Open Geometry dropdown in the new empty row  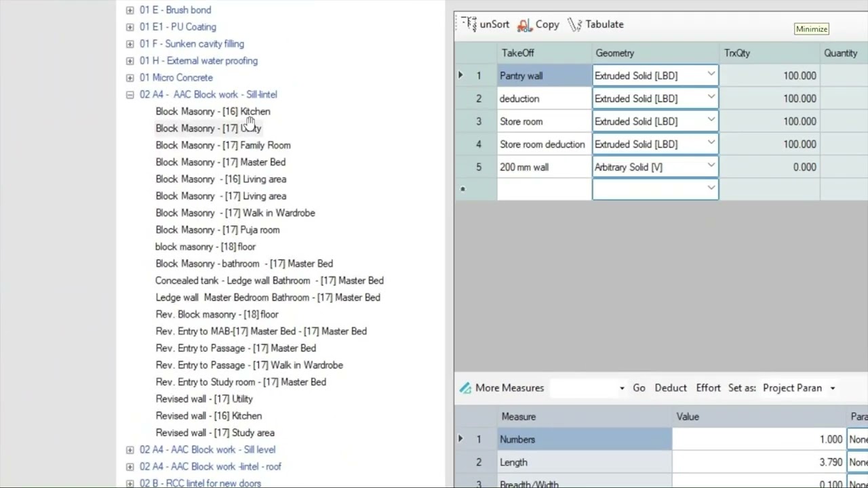711,189
